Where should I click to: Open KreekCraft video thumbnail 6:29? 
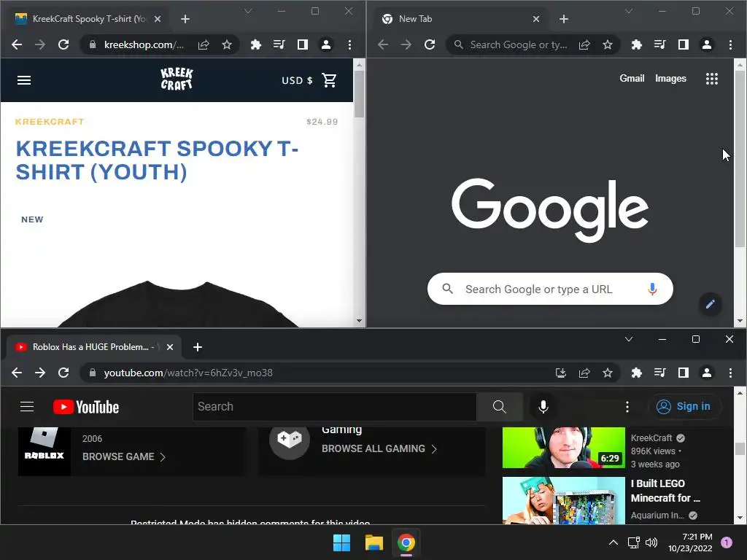point(564,448)
